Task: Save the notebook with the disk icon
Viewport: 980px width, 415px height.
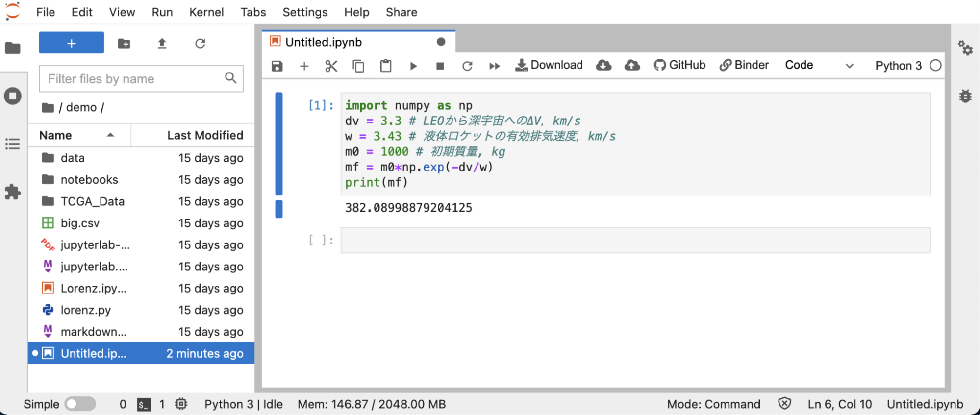Action: tap(277, 66)
